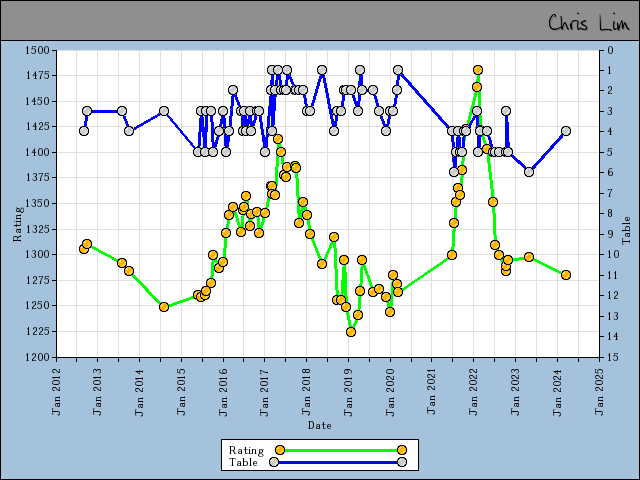Click the '1375' rating axis label
The image size is (640, 480).
37,178
